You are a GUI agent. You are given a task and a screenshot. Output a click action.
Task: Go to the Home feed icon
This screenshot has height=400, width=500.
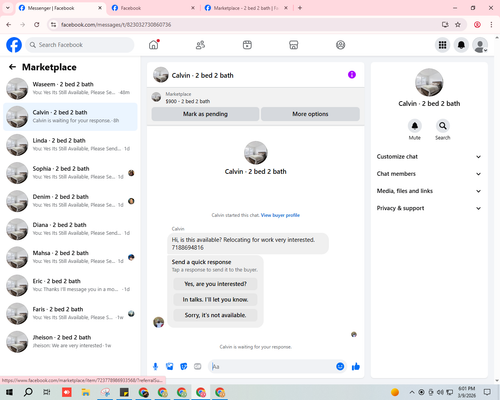pos(154,45)
